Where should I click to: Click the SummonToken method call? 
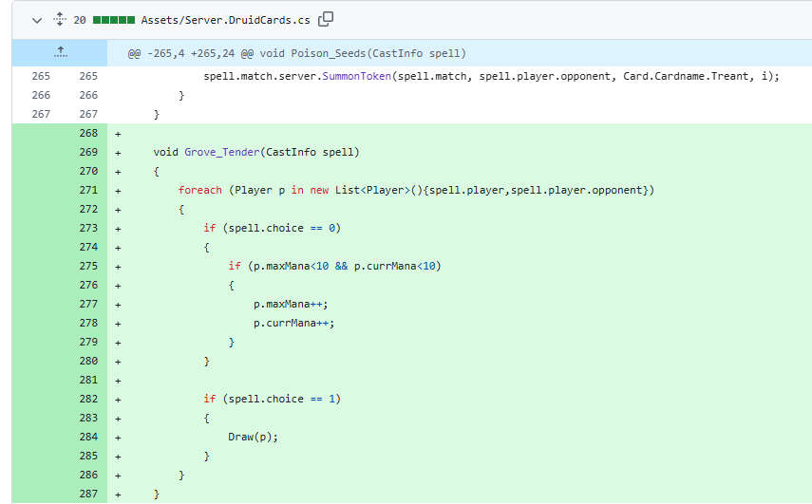coord(356,76)
